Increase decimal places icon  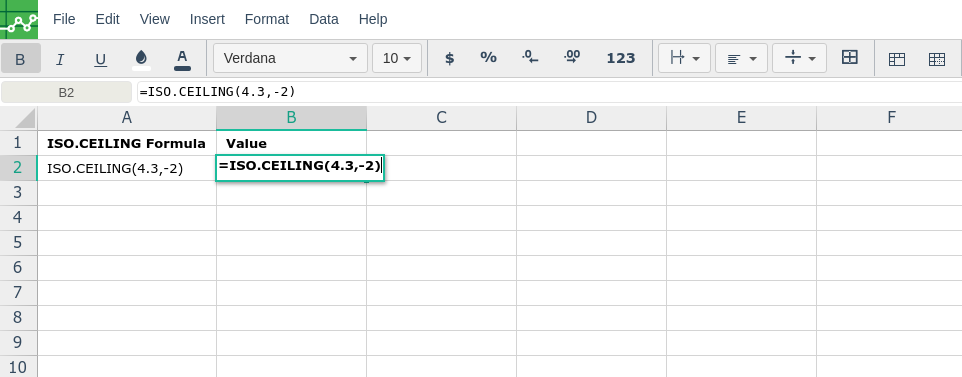click(x=572, y=58)
